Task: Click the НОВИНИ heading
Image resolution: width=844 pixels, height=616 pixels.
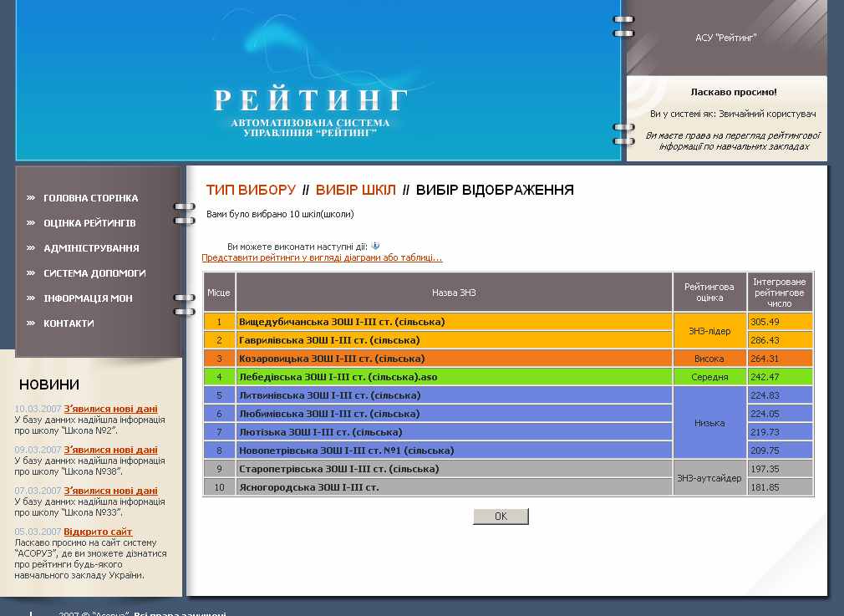Action: coord(49,384)
